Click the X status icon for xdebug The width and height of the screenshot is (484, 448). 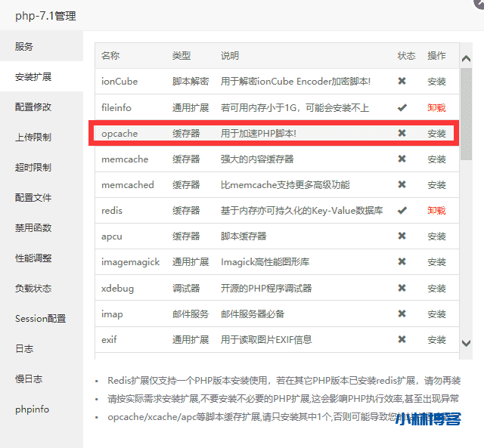tap(402, 288)
